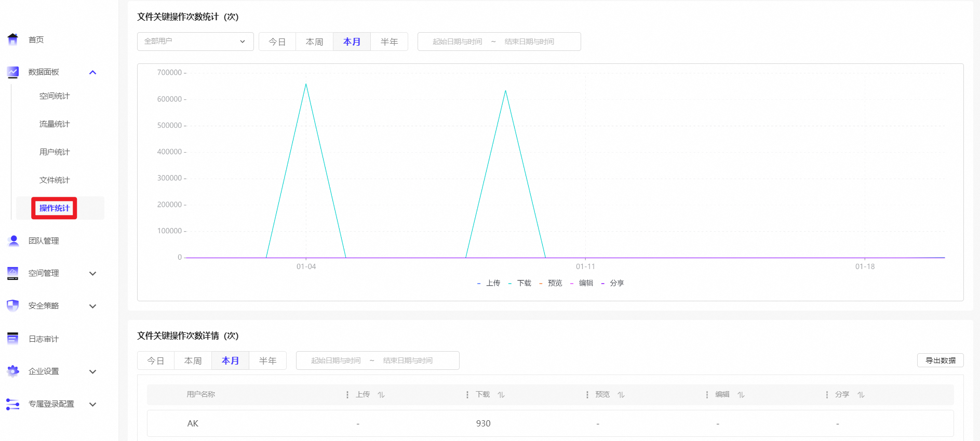Select 本周 tab in details section

point(193,360)
